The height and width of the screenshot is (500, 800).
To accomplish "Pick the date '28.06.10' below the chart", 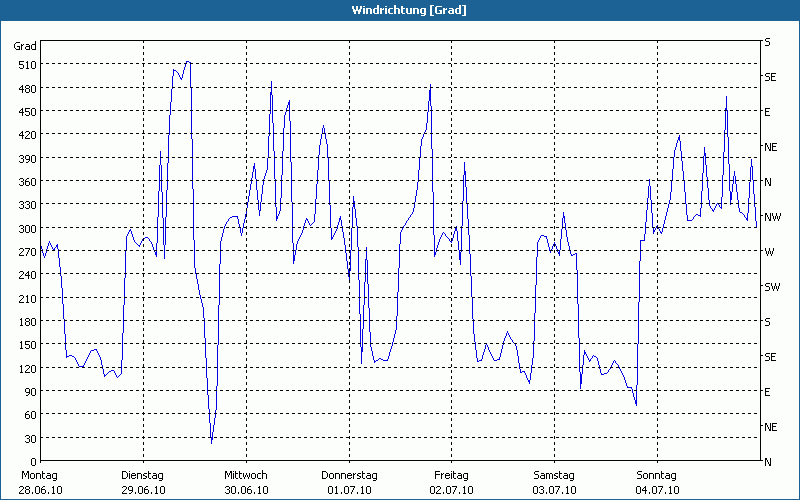I will 40,490.
